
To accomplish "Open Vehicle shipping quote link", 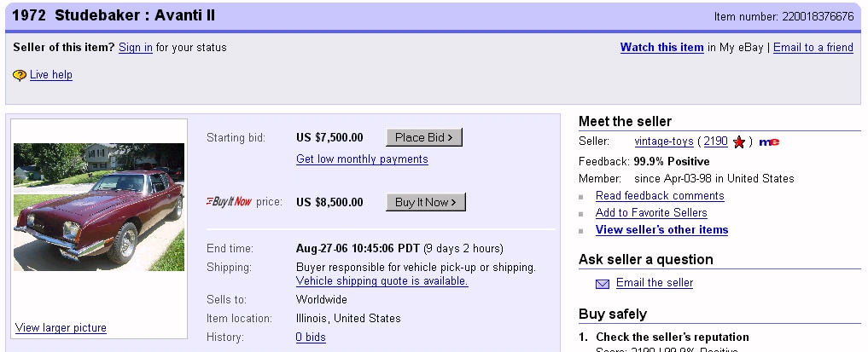I will [382, 281].
